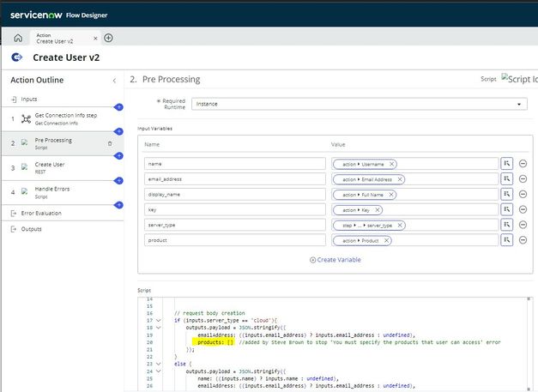Click the servicenow logo
Viewport: 538px width, 392px height.
(36, 15)
